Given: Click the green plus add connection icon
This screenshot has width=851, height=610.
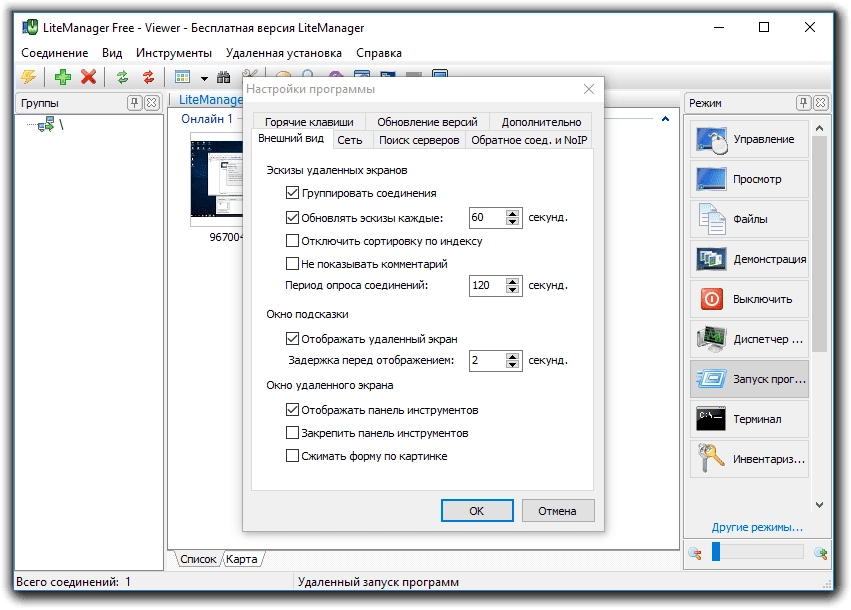Looking at the screenshot, I should coord(63,77).
